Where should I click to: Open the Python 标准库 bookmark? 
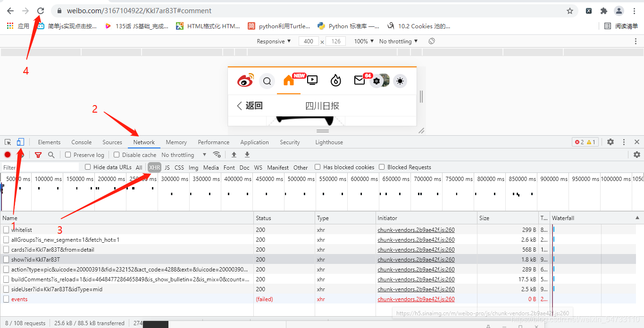coord(349,26)
